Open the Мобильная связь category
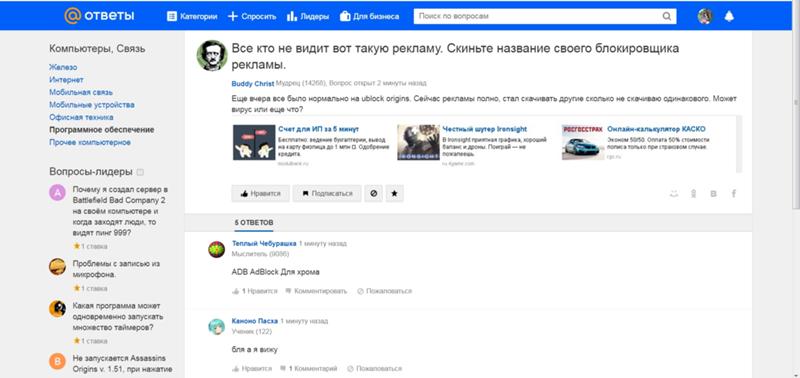This screenshot has width=800, height=378. [x=81, y=92]
